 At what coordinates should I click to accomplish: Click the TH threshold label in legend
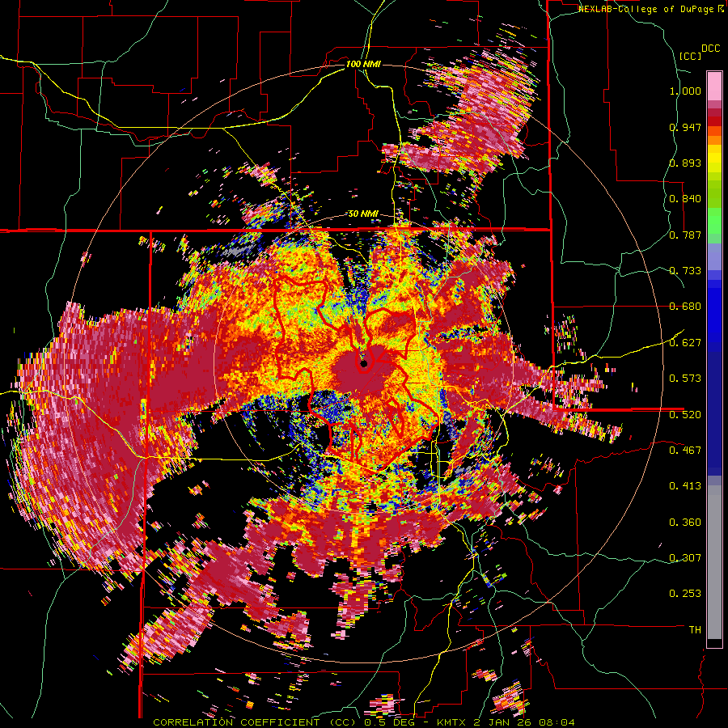(x=695, y=629)
